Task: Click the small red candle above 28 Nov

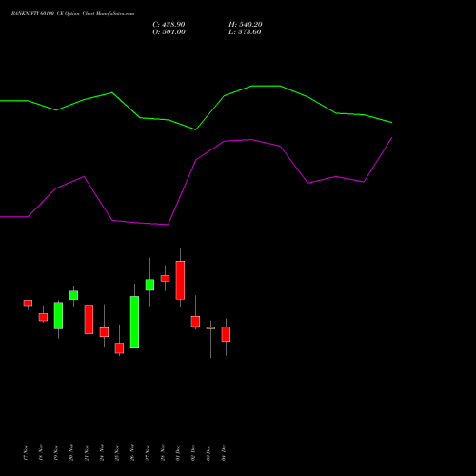Action: tap(165, 278)
